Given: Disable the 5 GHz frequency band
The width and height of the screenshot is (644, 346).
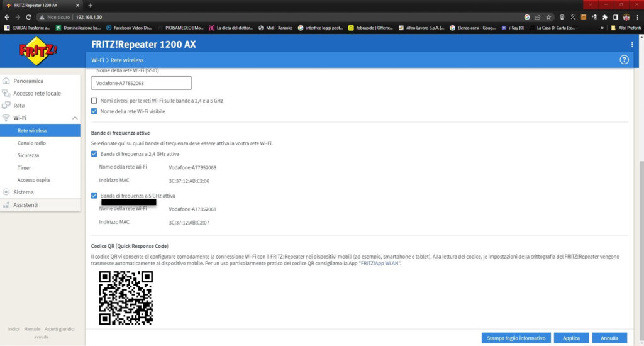Looking at the screenshot, I should point(94,196).
